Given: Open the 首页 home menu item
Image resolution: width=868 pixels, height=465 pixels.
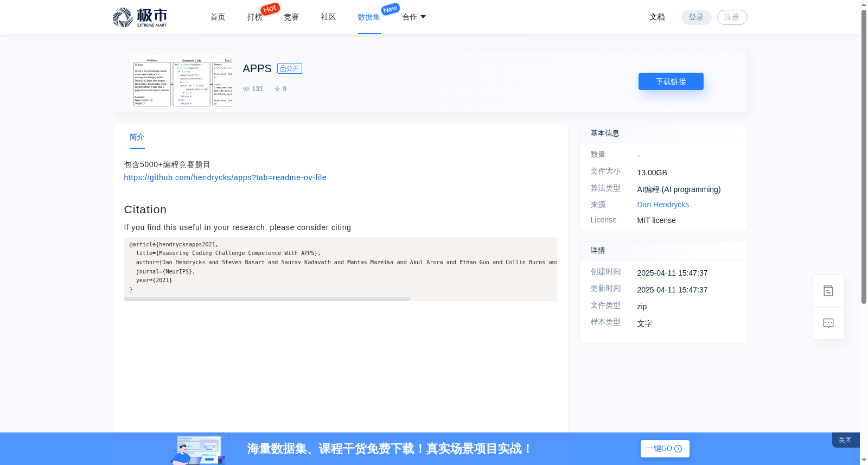Looking at the screenshot, I should pos(218,17).
